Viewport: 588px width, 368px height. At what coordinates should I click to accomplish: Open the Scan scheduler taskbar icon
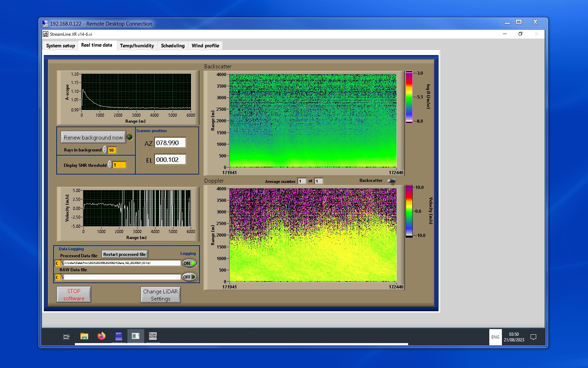(x=153, y=336)
